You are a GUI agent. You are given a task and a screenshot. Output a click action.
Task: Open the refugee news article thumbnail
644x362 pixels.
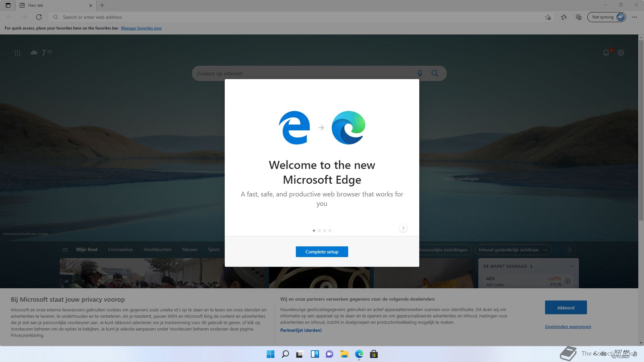pos(162,273)
